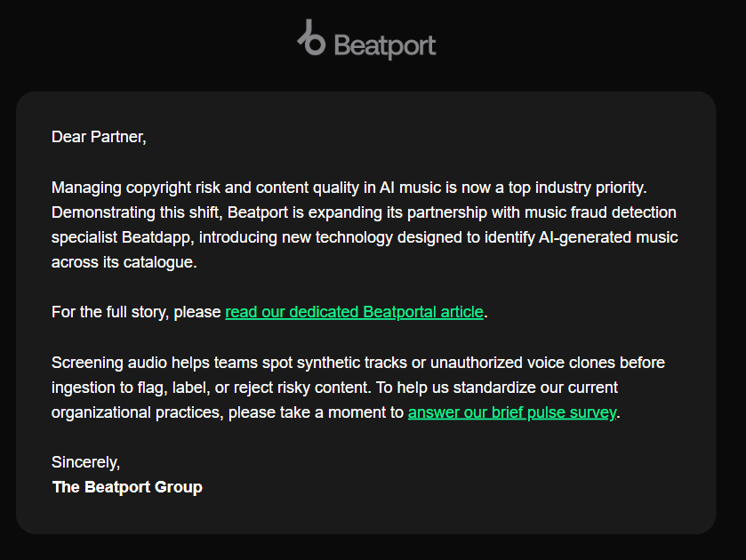Viewport: 746px width, 560px height.
Task: Click the phrase 'music fraud detection'
Action: click(600, 212)
